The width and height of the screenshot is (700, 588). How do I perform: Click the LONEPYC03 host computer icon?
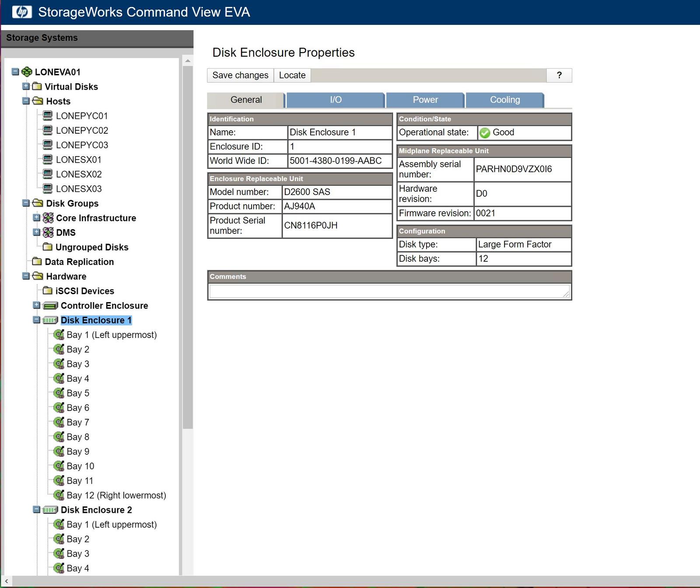coord(48,145)
